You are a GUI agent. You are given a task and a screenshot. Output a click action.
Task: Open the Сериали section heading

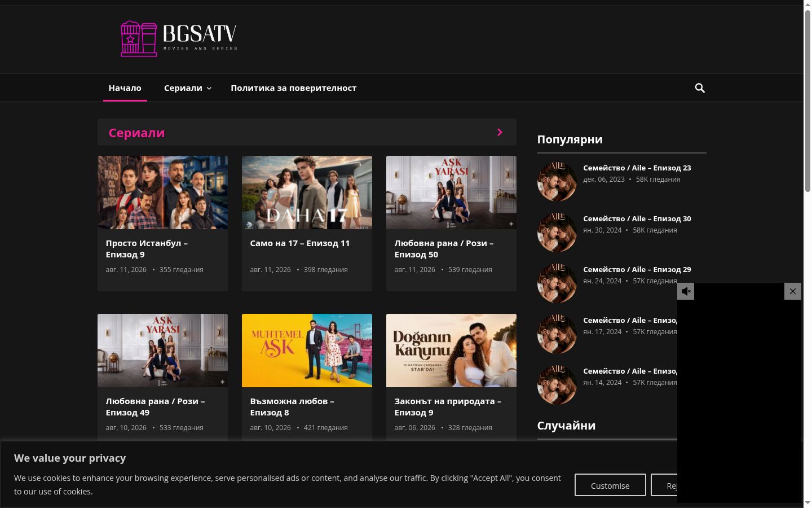pos(136,133)
